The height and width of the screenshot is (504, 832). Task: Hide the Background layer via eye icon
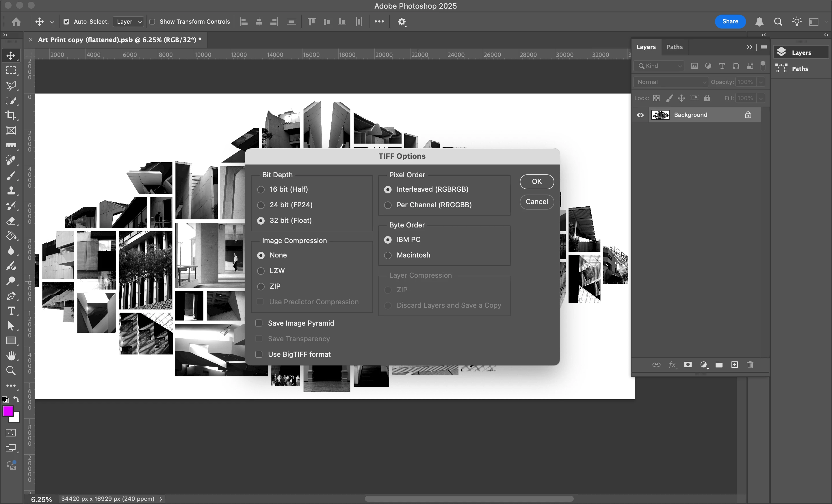[640, 115]
